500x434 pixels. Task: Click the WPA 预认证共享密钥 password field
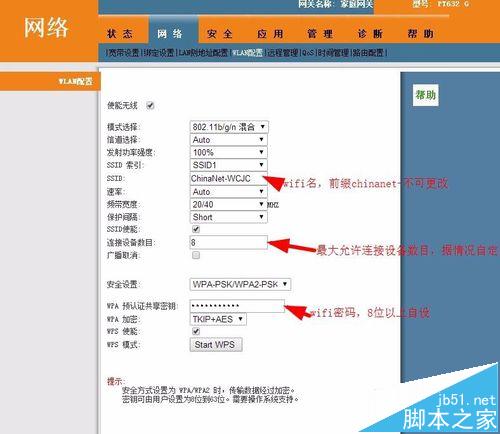(x=237, y=306)
